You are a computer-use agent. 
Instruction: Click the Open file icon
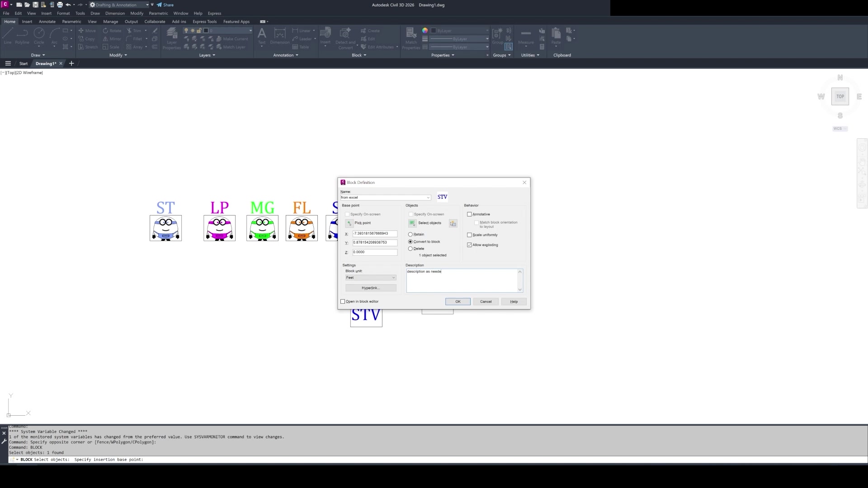(27, 5)
